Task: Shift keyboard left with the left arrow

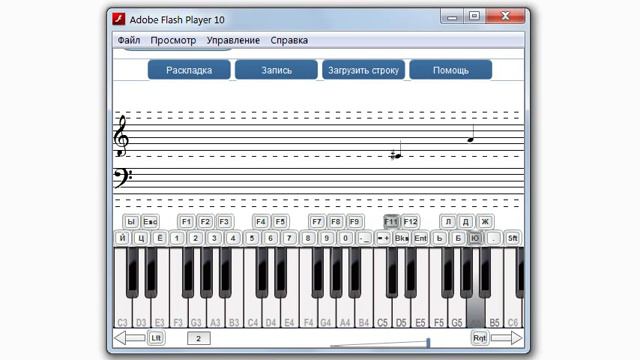Action: pyautogui.click(x=129, y=338)
